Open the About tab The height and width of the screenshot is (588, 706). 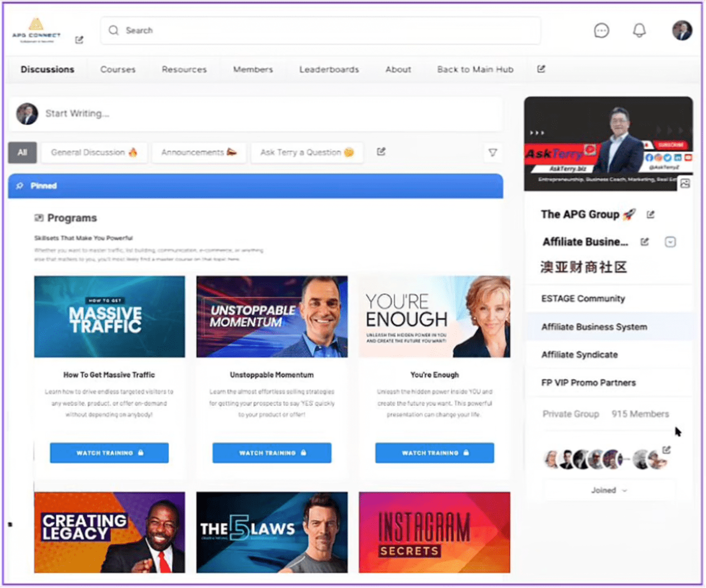[398, 70]
